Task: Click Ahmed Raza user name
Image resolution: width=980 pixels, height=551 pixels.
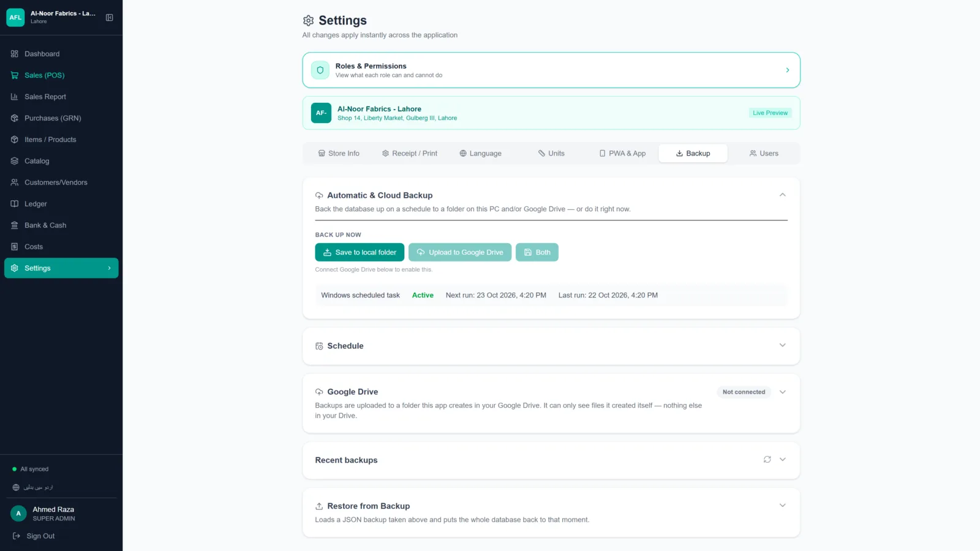Action: pyautogui.click(x=53, y=510)
